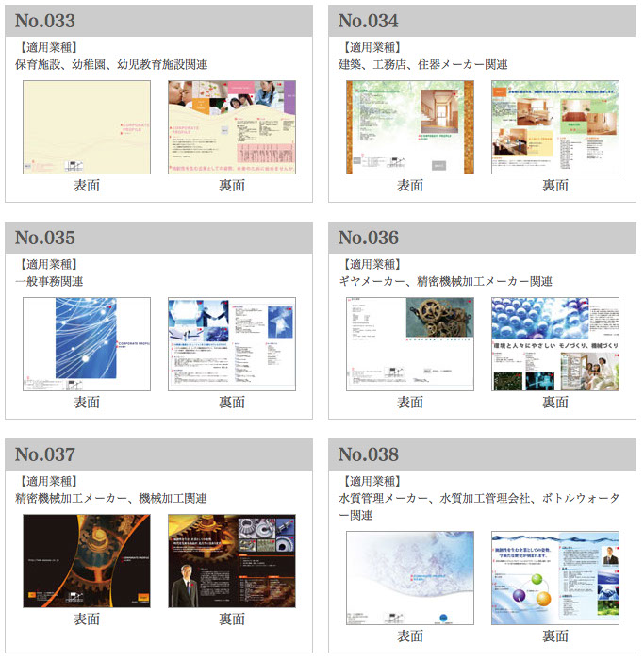
Task: Click the No.033 header
Action: point(159,21)
